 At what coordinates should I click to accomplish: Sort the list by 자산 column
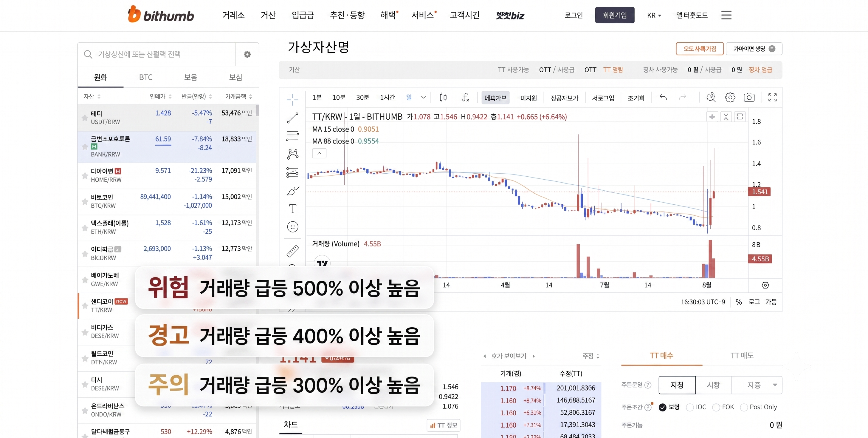[x=92, y=96]
